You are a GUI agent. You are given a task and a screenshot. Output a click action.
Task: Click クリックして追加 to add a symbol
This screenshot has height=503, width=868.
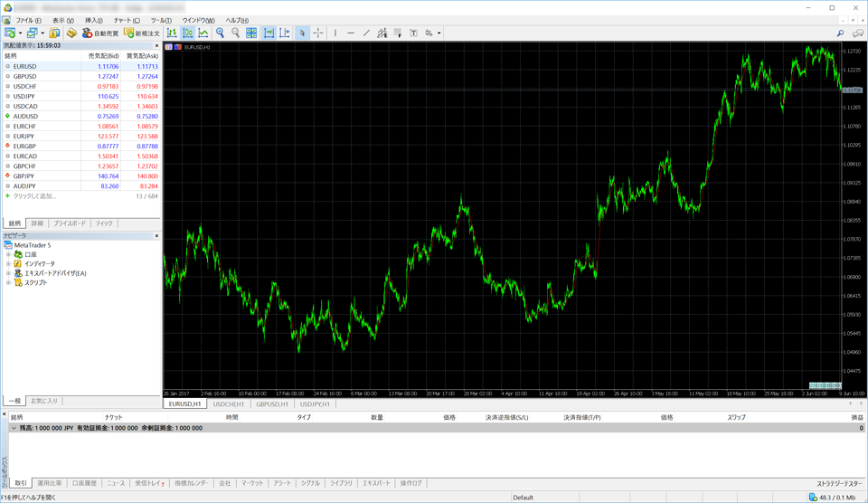[x=34, y=196]
